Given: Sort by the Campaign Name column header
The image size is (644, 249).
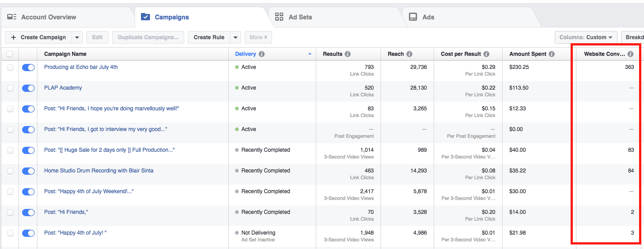Looking at the screenshot, I should tap(65, 54).
